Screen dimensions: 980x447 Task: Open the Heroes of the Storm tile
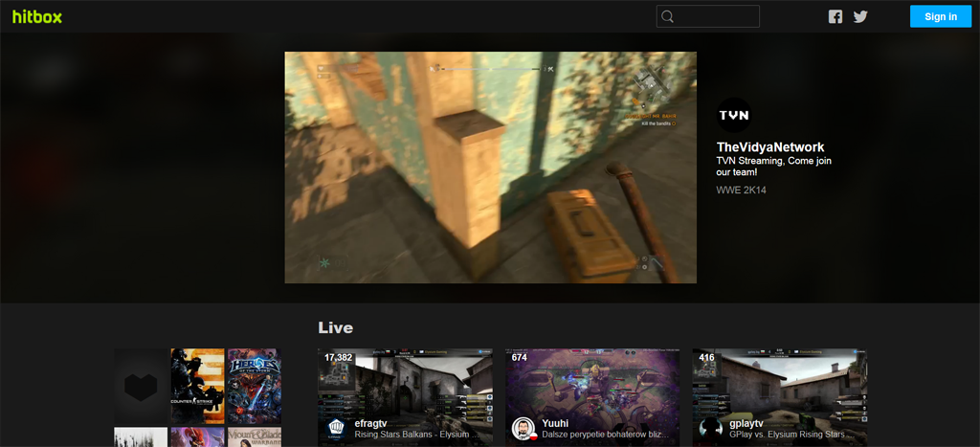click(x=255, y=387)
